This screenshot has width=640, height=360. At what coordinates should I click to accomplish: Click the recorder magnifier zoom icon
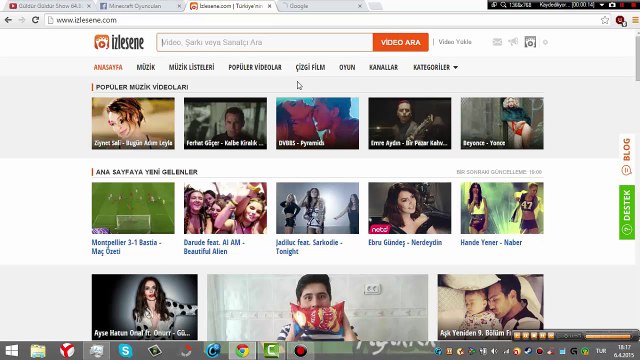pos(503,5)
